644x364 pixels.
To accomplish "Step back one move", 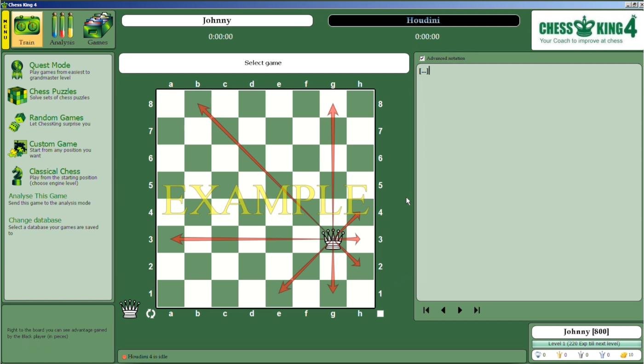I will (443, 310).
